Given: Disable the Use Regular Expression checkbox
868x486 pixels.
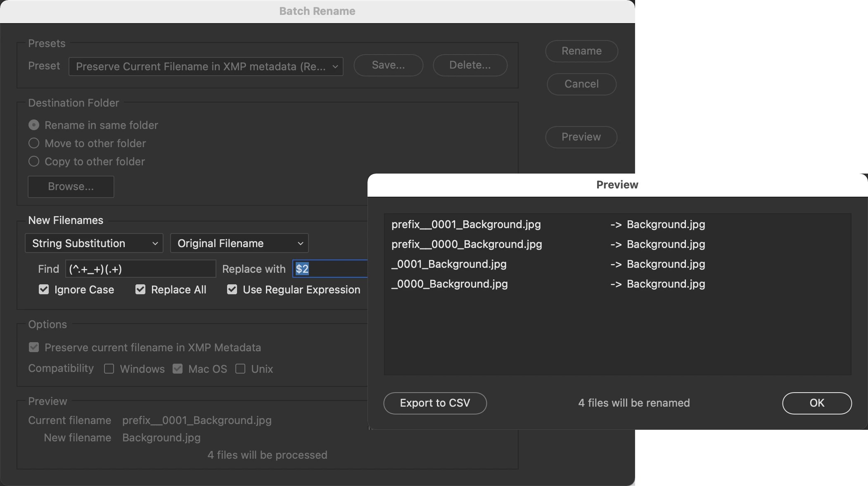Looking at the screenshot, I should tap(232, 290).
